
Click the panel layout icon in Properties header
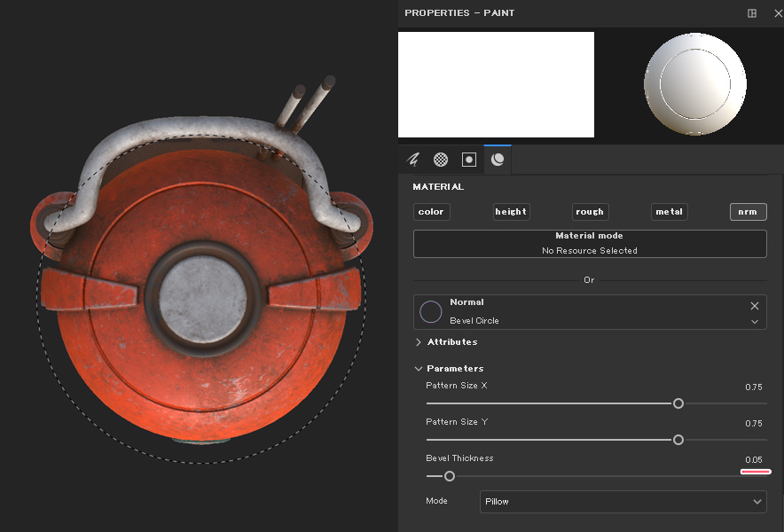[x=752, y=13]
